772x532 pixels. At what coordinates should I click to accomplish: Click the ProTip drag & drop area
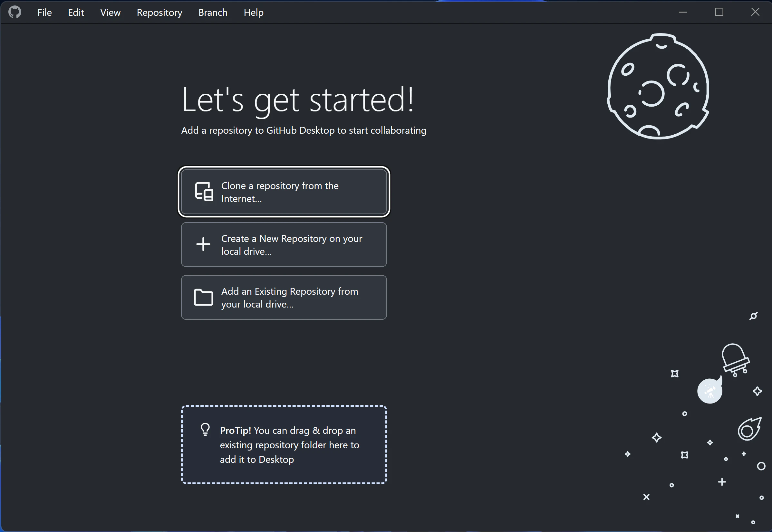[x=284, y=445]
